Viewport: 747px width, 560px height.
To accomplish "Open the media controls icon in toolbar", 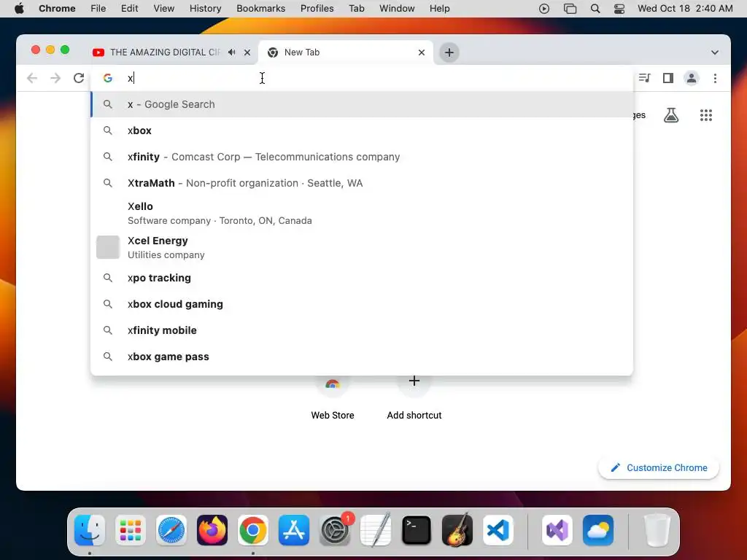I will click(644, 78).
